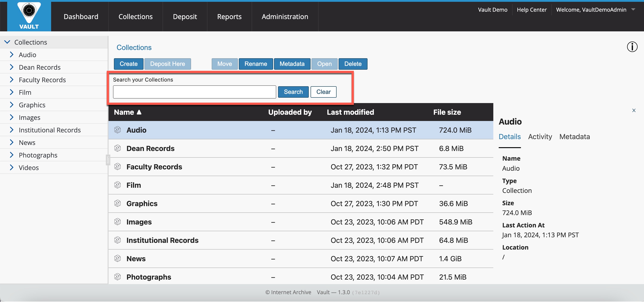This screenshot has height=302, width=644.
Task: Collapse the Collections tree root
Action: [x=7, y=42]
